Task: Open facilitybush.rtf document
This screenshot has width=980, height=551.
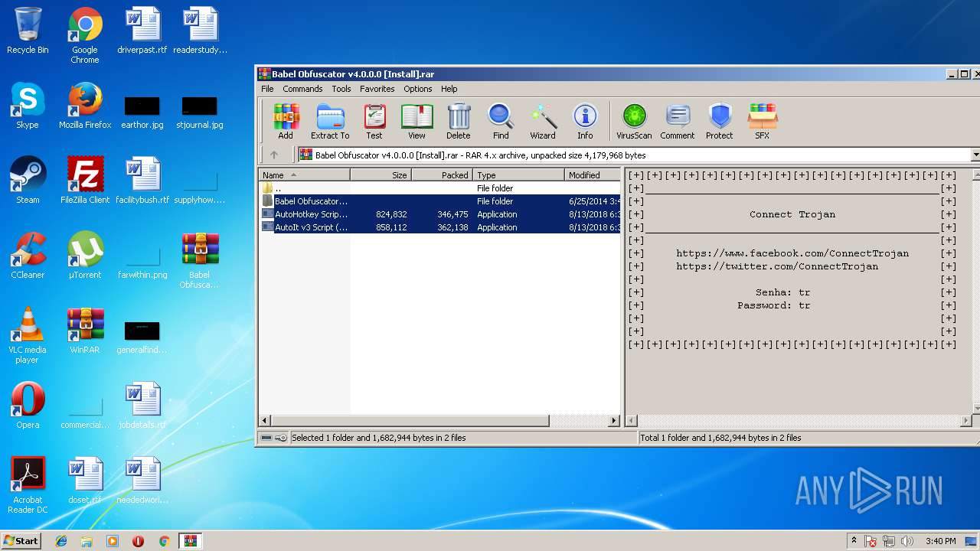Action: click(142, 181)
